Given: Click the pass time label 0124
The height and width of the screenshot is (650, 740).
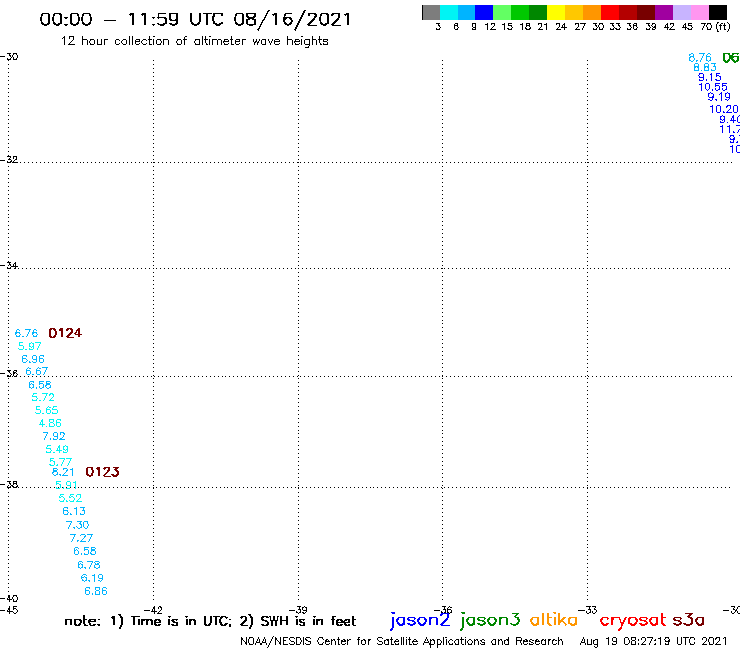Looking at the screenshot, I should pyautogui.click(x=65, y=333).
